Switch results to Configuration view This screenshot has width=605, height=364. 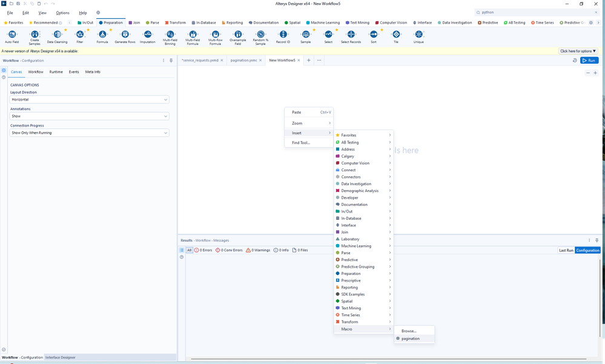[587, 251]
